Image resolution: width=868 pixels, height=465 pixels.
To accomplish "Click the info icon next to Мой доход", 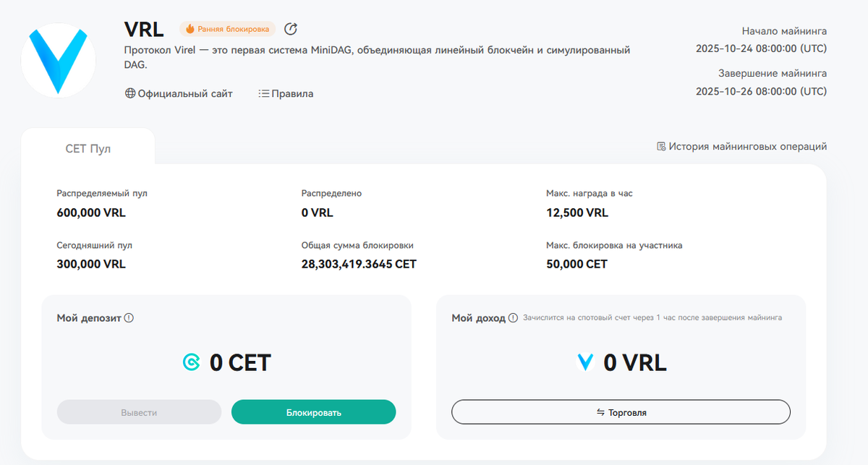I will point(513,317).
